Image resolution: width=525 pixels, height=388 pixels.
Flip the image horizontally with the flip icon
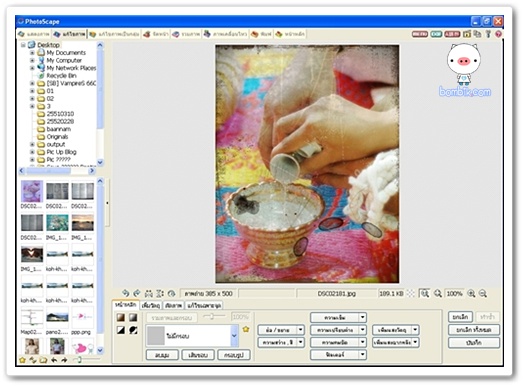coord(148,294)
